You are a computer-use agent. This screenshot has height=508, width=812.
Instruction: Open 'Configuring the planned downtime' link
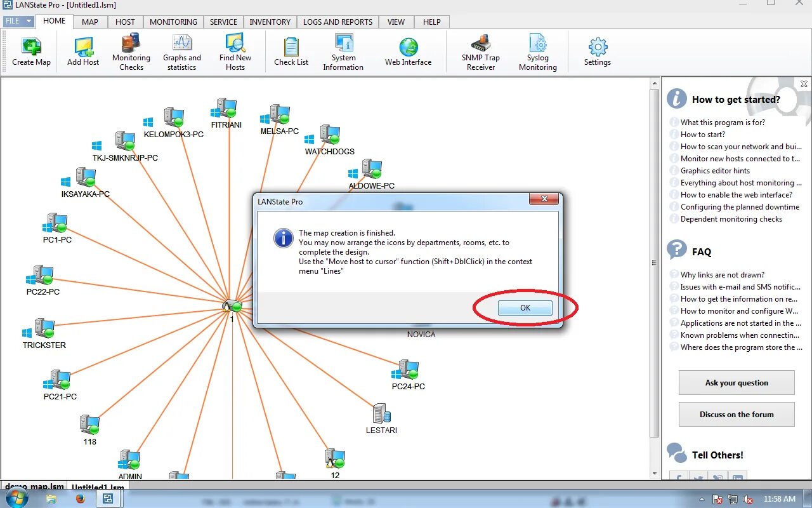click(740, 207)
